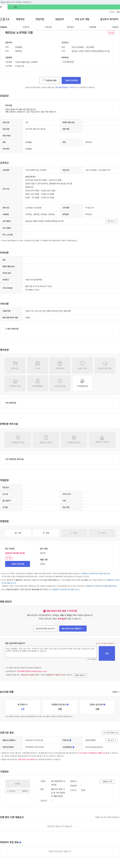Screen dimensions: 120x868
Task: Click the 고용24 site logo
Action: click(5, 19)
